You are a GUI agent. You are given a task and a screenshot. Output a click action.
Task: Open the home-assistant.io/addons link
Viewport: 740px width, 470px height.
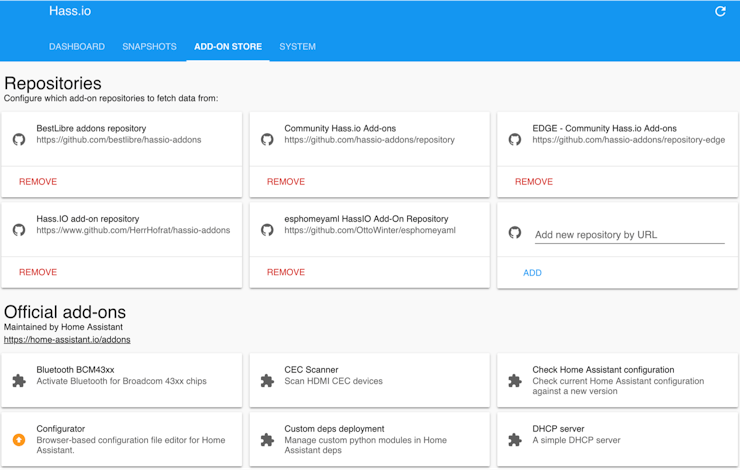tap(67, 340)
